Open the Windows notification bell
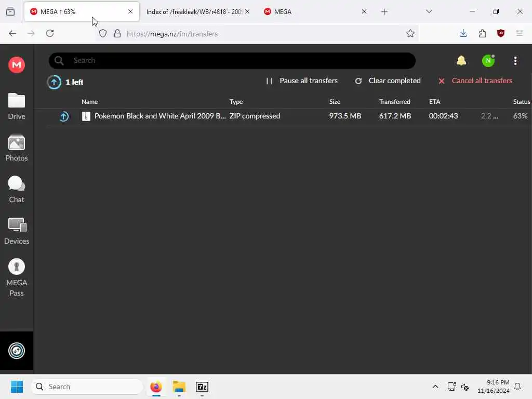The width and height of the screenshot is (532, 399). [517, 387]
